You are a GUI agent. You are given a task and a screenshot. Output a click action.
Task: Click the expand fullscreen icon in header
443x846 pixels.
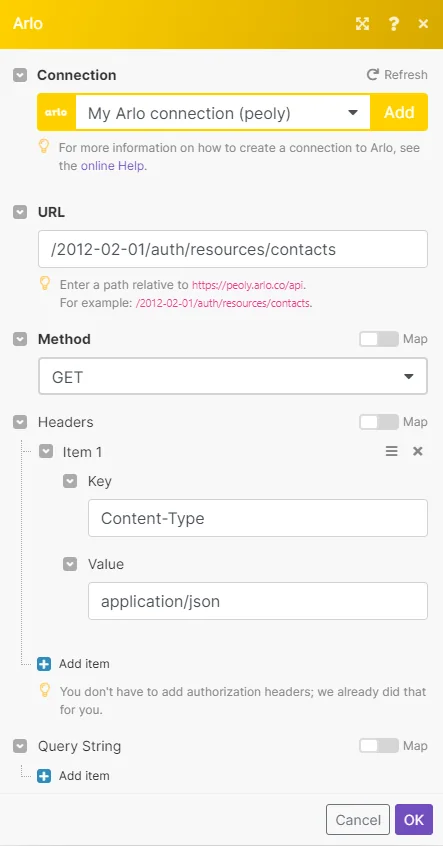point(362,24)
